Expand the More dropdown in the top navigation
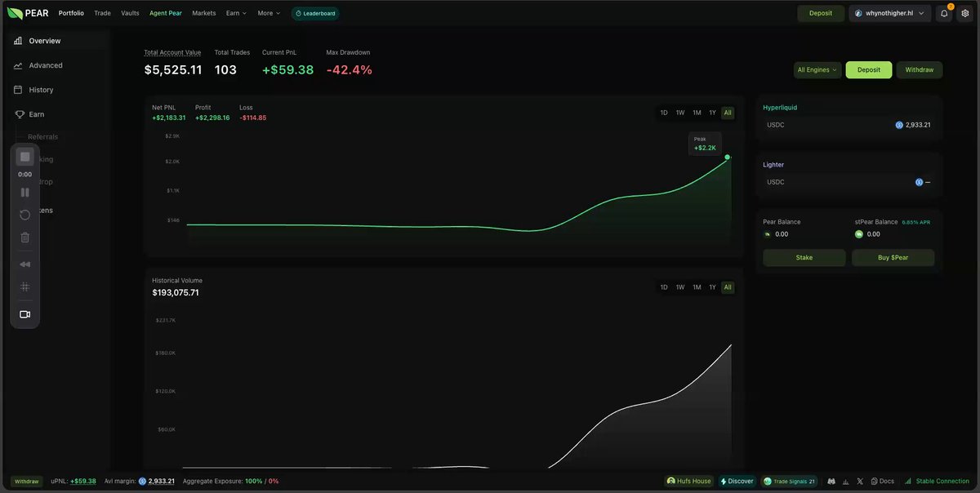The height and width of the screenshot is (493, 980). coord(269,13)
